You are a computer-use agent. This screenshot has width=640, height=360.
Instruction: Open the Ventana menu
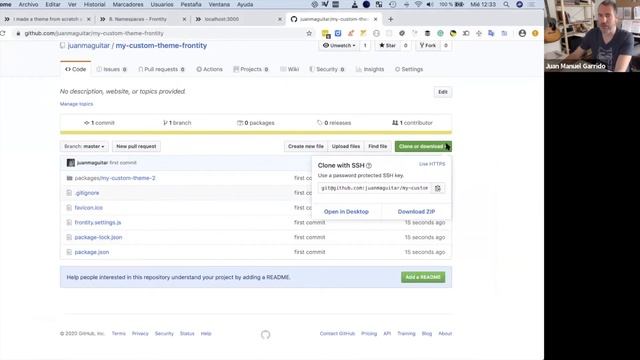(x=219, y=4)
